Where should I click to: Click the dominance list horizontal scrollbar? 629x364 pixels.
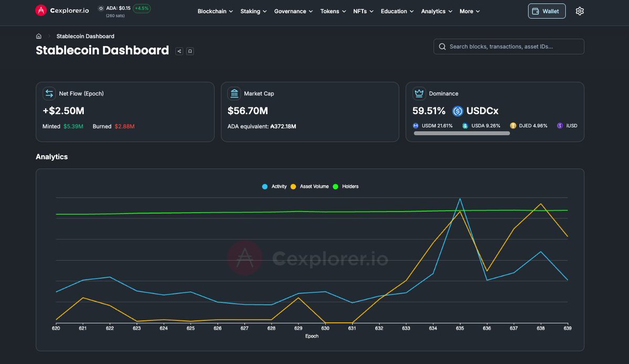[462, 134]
